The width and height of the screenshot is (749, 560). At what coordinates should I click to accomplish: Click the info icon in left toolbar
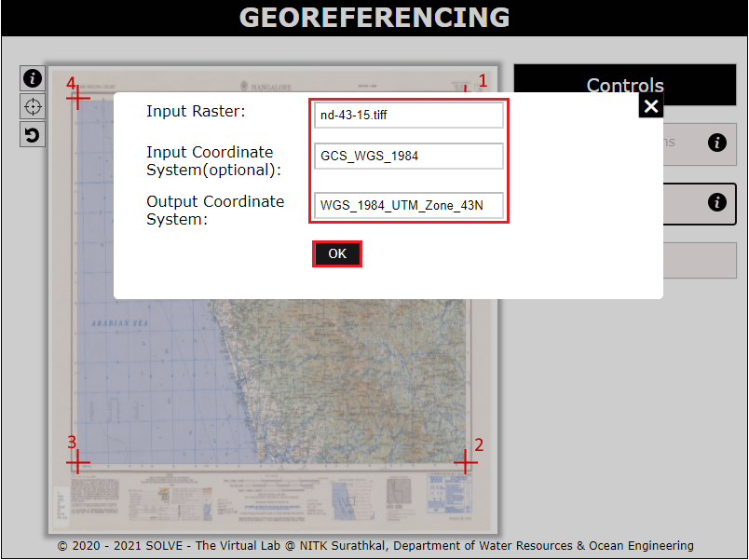point(33,77)
